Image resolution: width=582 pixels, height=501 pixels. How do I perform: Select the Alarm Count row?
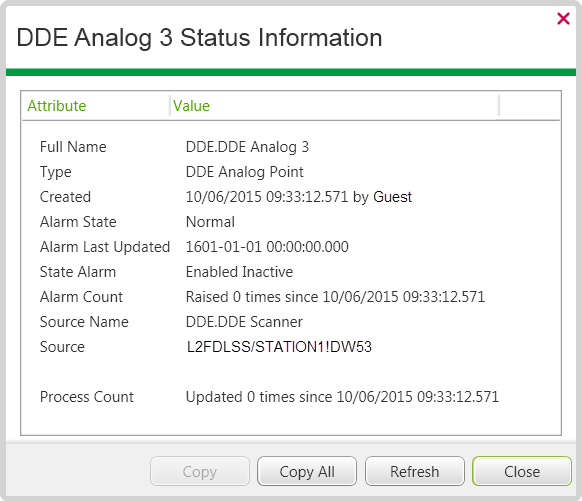(291, 297)
